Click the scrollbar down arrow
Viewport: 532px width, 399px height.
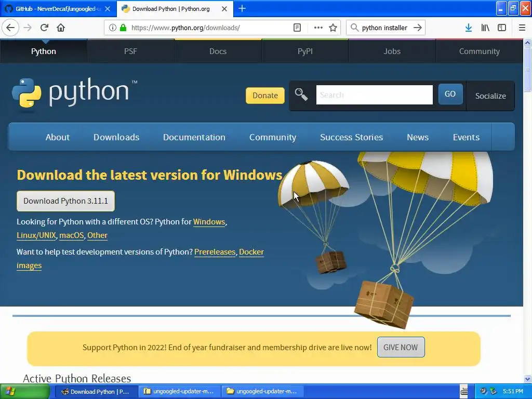click(528, 379)
